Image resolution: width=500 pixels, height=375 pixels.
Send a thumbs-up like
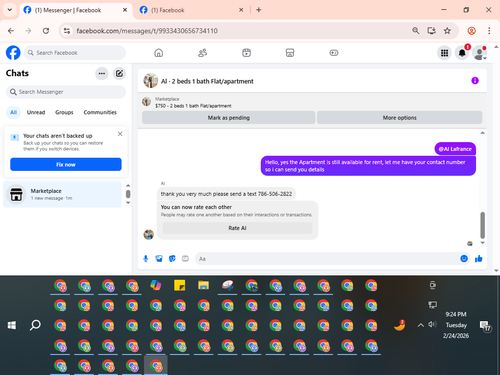coord(479,259)
